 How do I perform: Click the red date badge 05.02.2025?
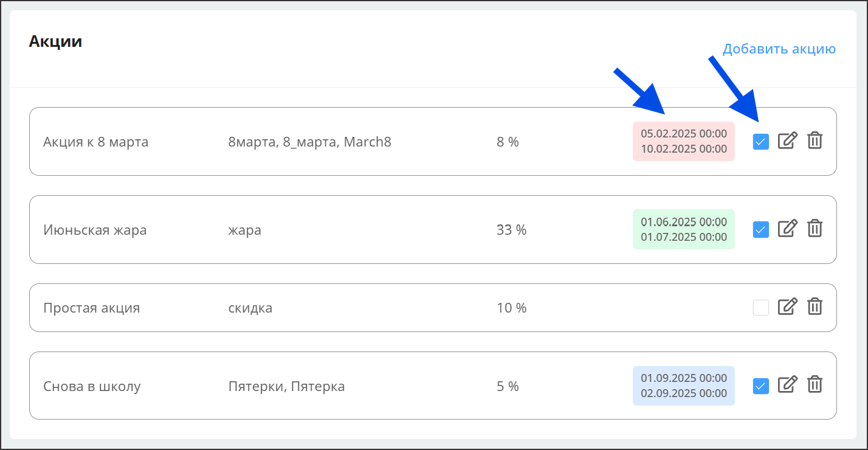pos(683,141)
